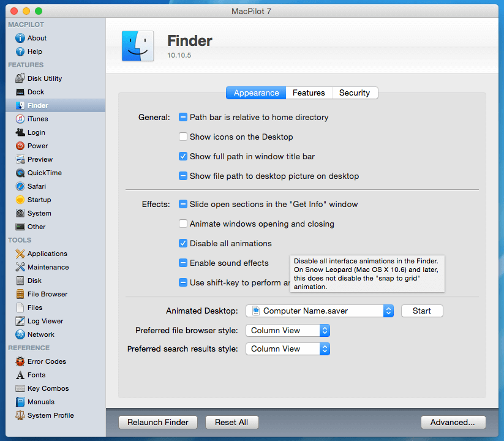Click the Finder version number 10.10.5
Image resolution: width=504 pixels, height=441 pixels.
click(x=179, y=55)
